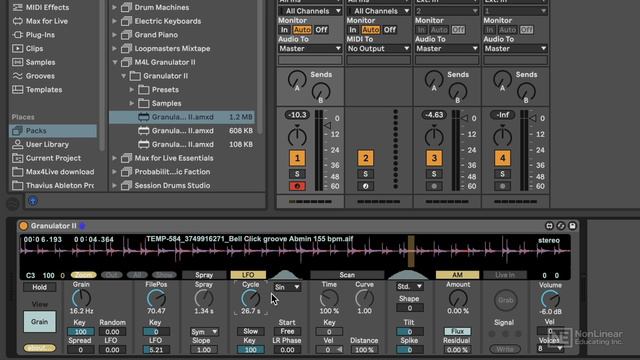Collapse the M4L Granulator II pack
The width and height of the screenshot is (640, 360).
tap(115, 62)
